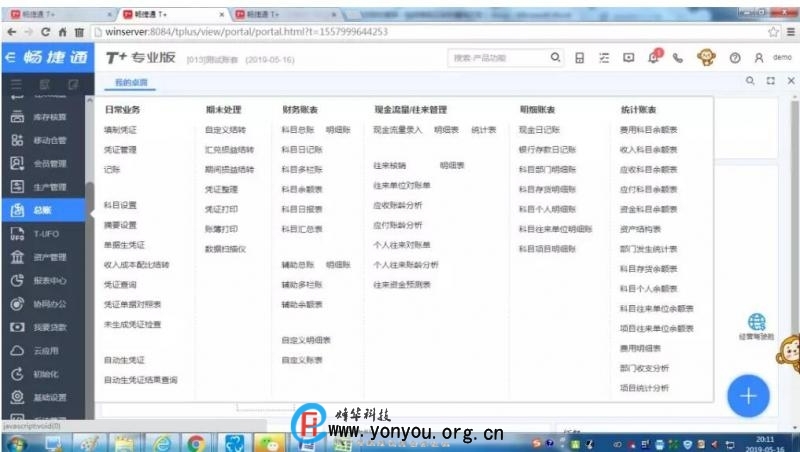Open 科目余额表 under 财务账表

tap(302, 189)
